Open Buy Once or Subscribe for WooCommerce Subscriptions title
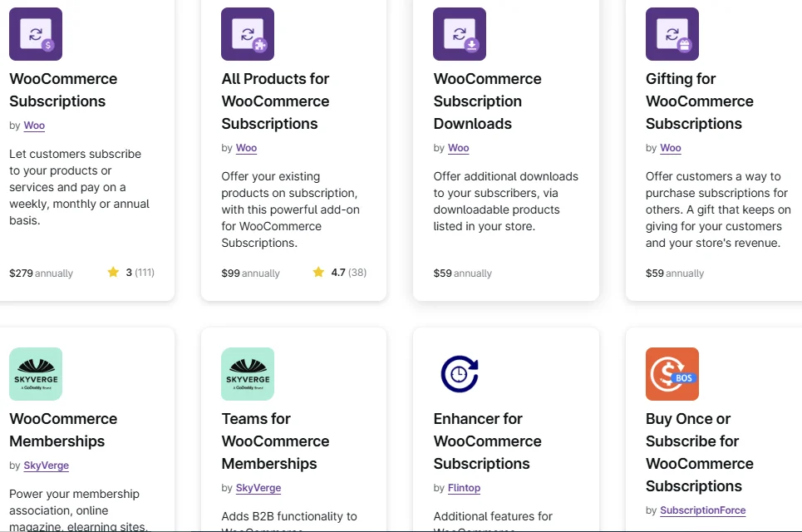Viewport: 802px width, 532px height. point(699,452)
